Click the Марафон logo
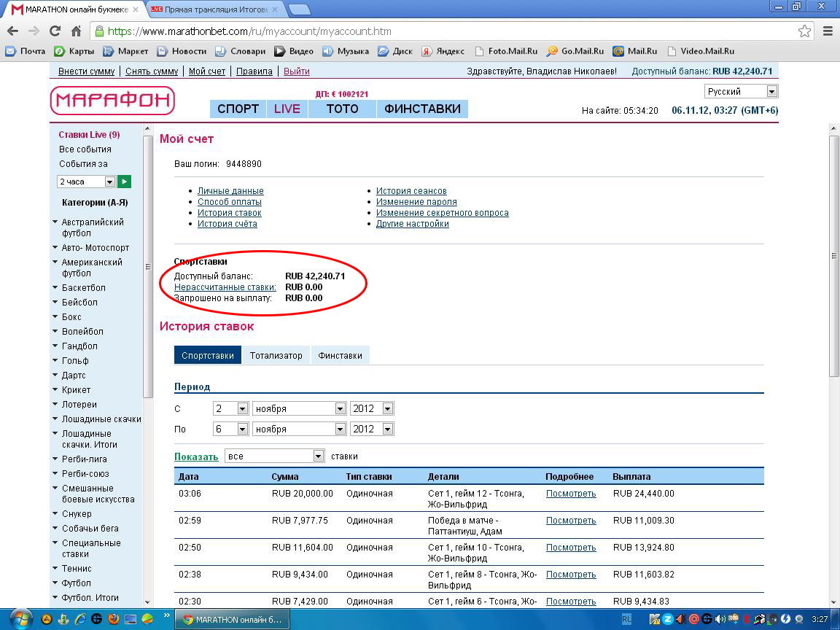The width and height of the screenshot is (840, 630). [x=112, y=100]
